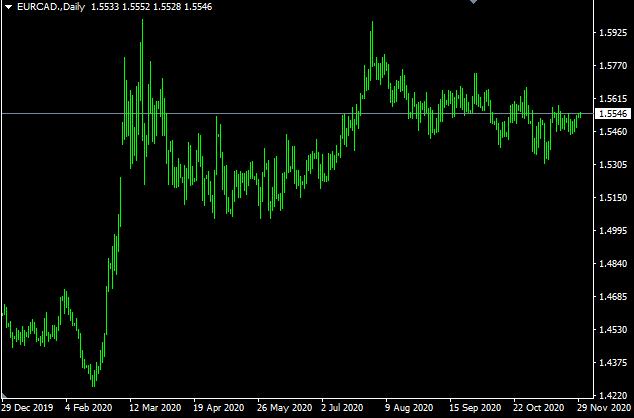Click the 22 Oct 2020 date label

[x=539, y=407]
